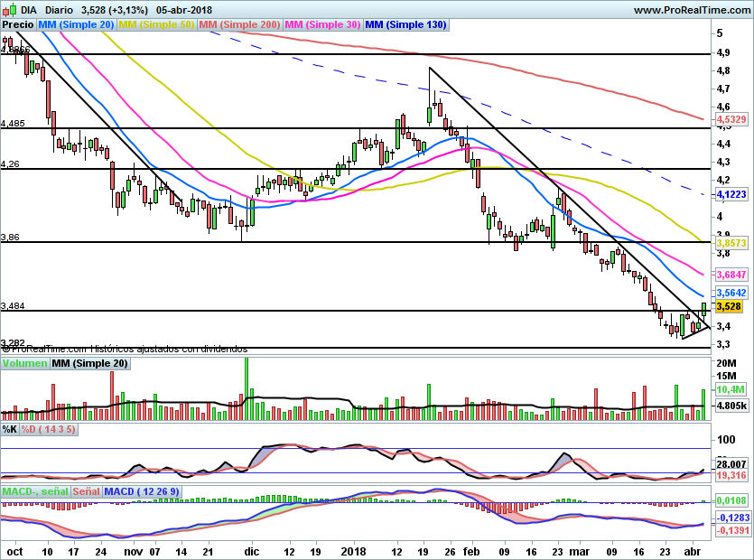Click the volume MM (Simple 20) label
This screenshot has width=754, height=560.
[x=90, y=363]
